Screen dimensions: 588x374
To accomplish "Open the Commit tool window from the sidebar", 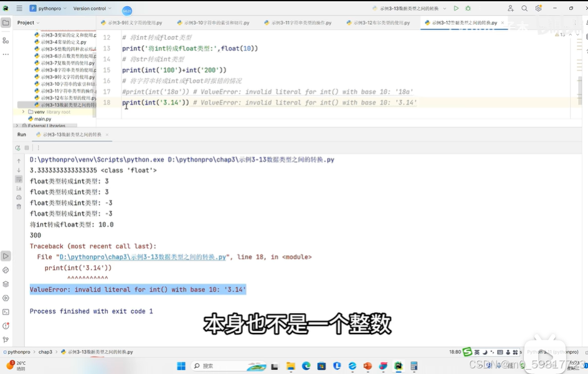I will 5,39.
